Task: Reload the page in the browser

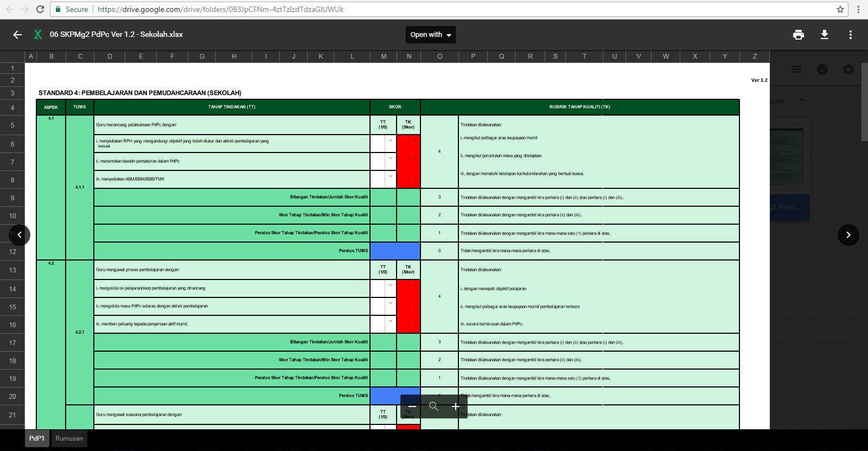Action: (x=40, y=9)
